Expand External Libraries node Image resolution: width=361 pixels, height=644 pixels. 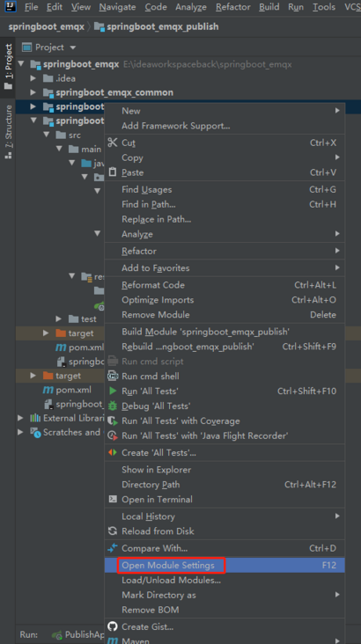20,418
